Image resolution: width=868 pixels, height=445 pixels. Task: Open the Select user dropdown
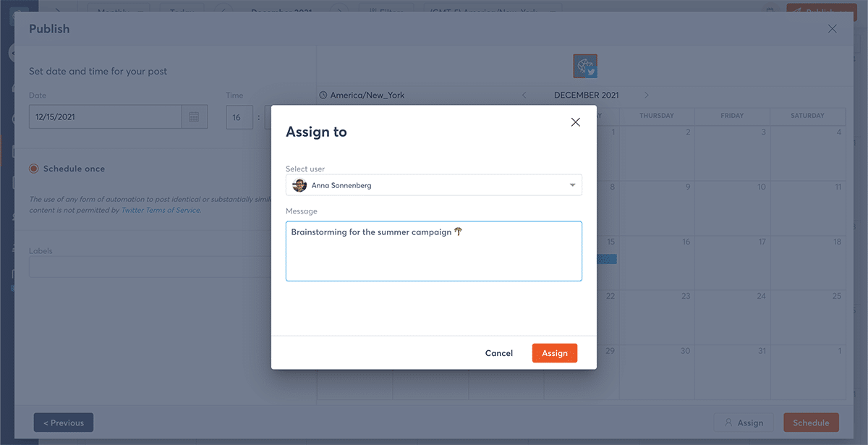pyautogui.click(x=572, y=185)
